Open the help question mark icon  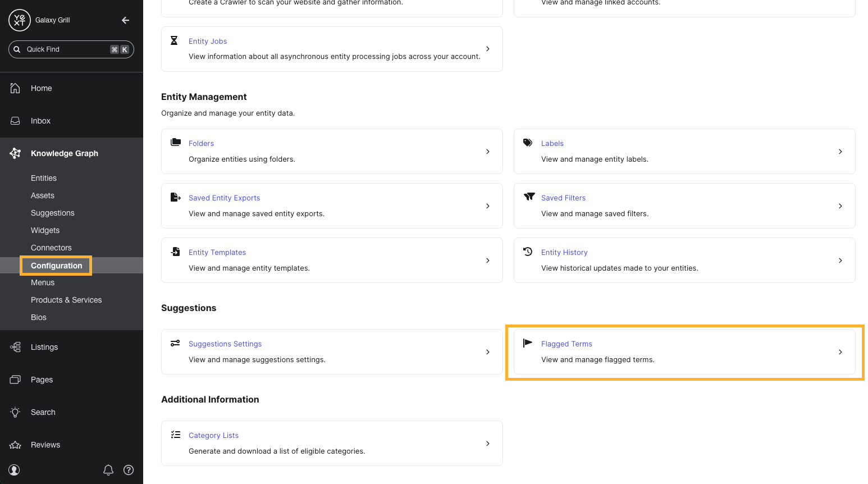(129, 470)
